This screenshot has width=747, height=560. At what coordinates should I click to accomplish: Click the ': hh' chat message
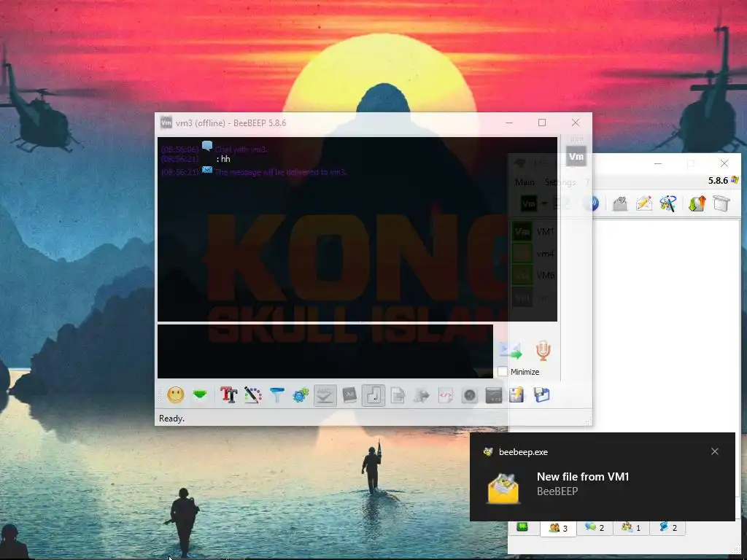pyautogui.click(x=223, y=159)
